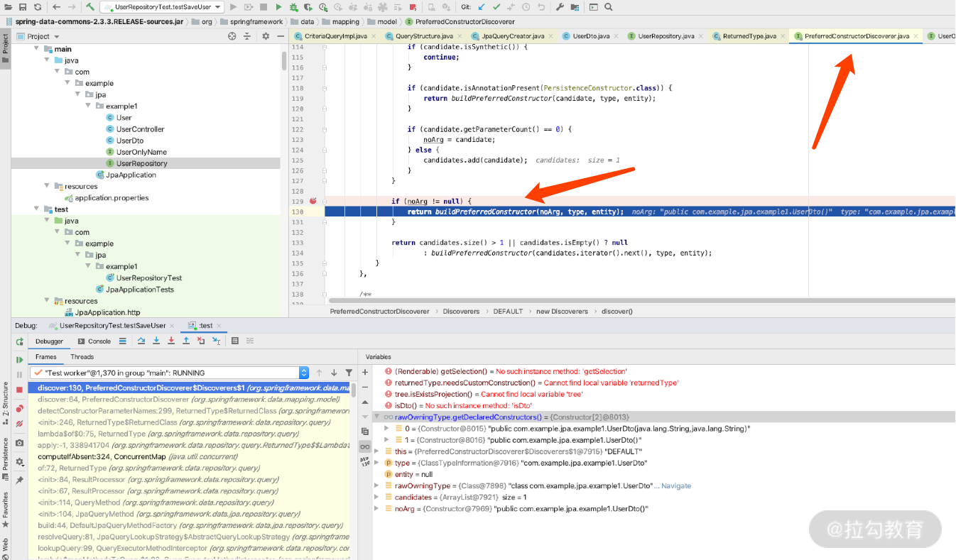Click the Build project hammer icon
This screenshot has width=956, height=560.
90,7
